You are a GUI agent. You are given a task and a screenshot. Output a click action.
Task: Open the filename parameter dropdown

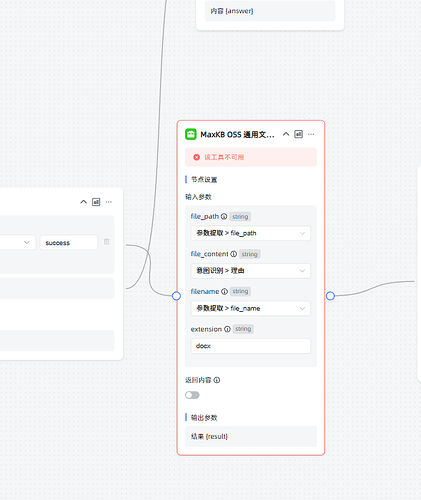tap(251, 308)
